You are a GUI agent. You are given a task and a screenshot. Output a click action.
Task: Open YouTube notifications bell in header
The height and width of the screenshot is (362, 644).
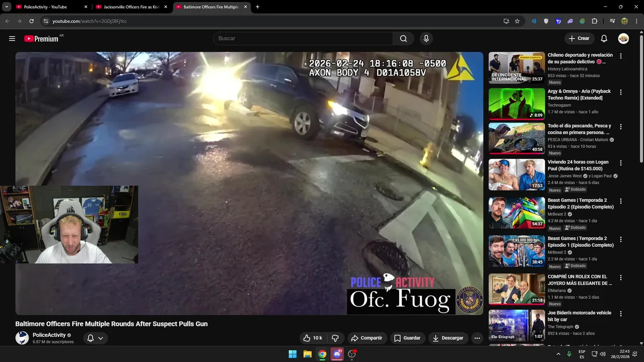tap(604, 39)
